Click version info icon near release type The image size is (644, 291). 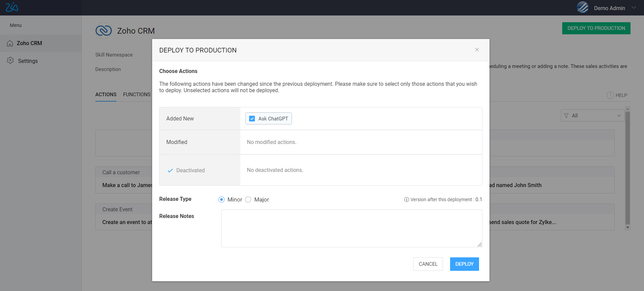(406, 199)
